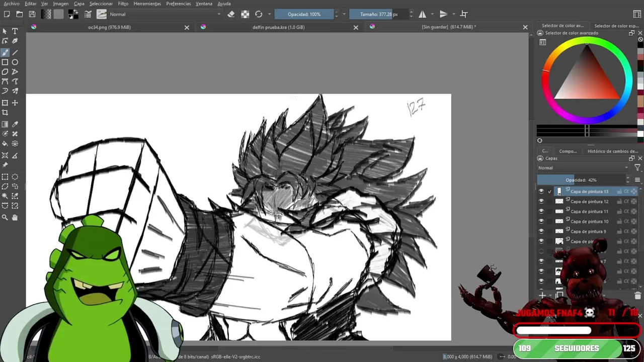Open the Filtro menu
Image resolution: width=644 pixels, height=362 pixels.
pyautogui.click(x=123, y=4)
